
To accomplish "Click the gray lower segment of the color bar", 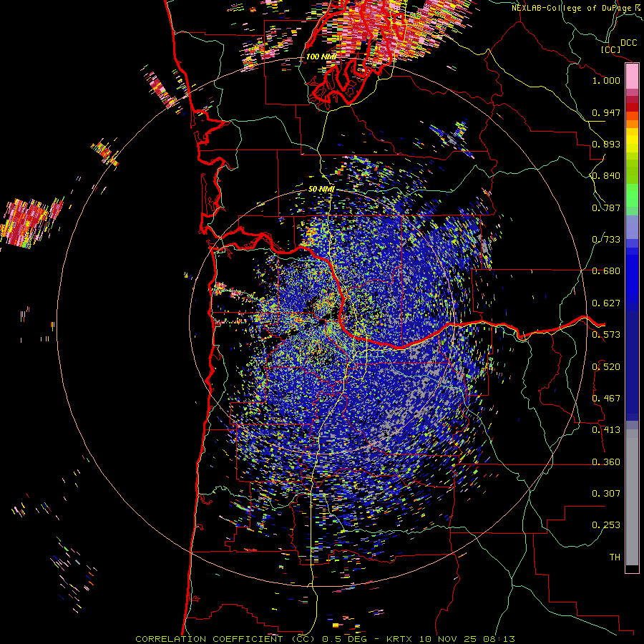I will tap(632, 497).
